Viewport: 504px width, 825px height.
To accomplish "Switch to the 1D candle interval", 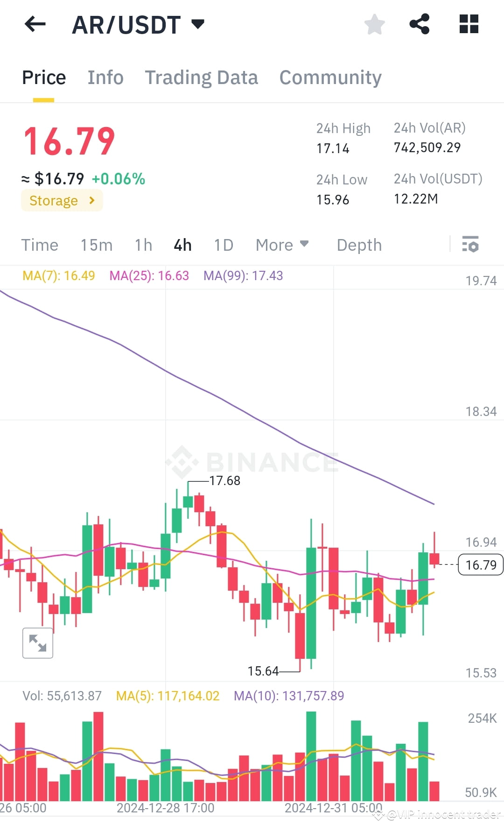I will pos(223,245).
